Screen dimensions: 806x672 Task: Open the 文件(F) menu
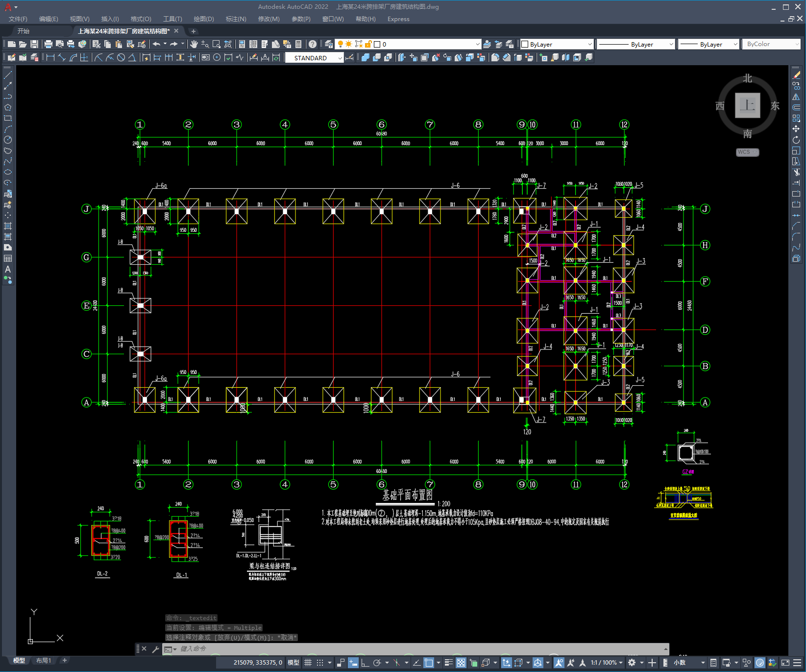tap(18, 19)
